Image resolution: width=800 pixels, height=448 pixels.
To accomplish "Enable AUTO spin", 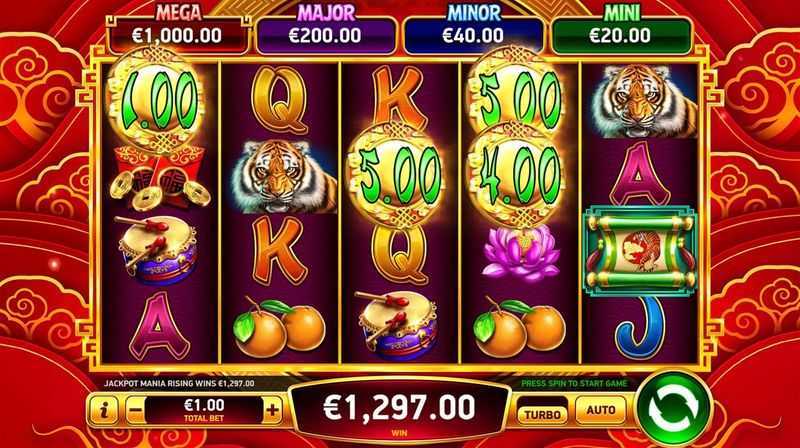I will click(x=601, y=410).
